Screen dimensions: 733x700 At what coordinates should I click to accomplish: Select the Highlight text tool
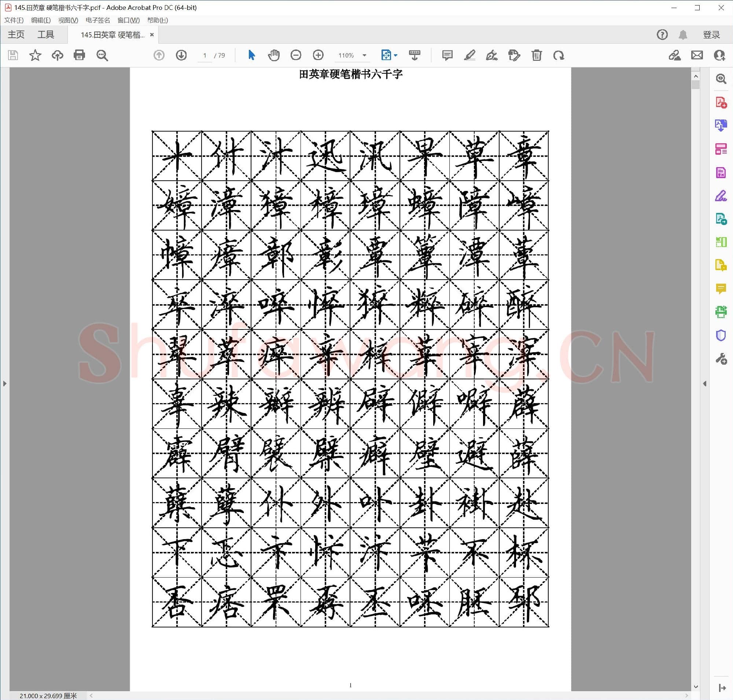click(469, 55)
